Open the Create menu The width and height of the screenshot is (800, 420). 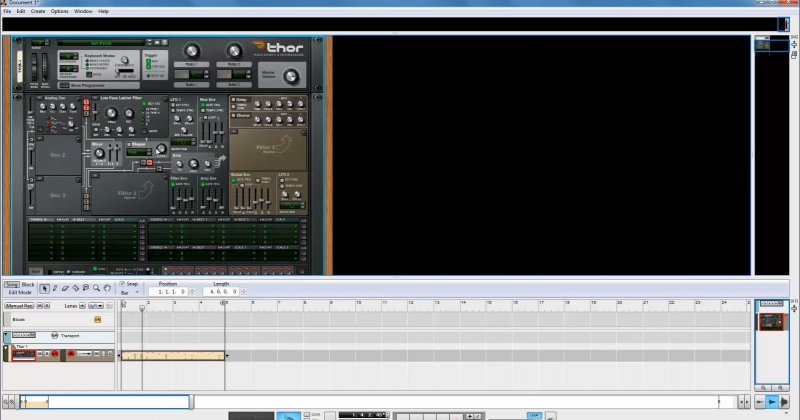[x=37, y=11]
